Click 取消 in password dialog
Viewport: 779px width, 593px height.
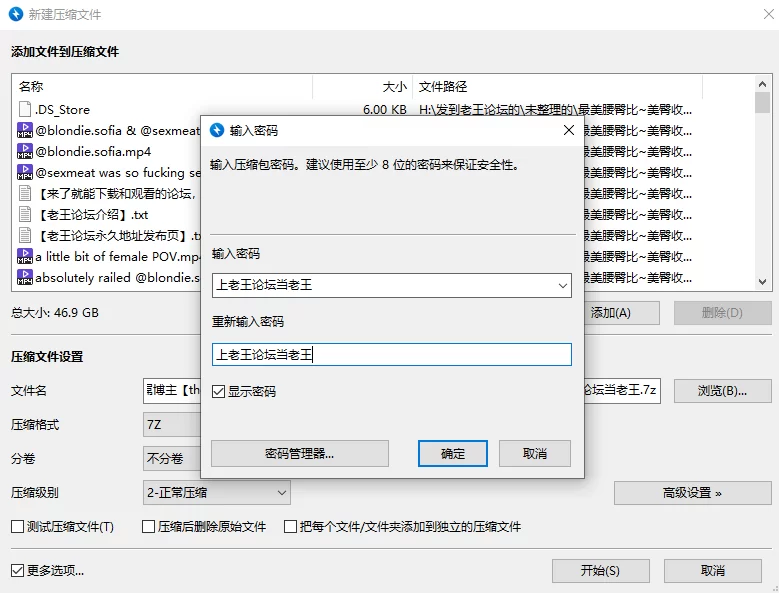click(x=535, y=453)
